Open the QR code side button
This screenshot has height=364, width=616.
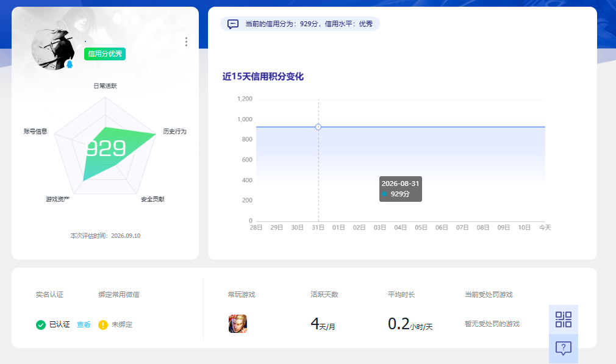[x=564, y=319]
